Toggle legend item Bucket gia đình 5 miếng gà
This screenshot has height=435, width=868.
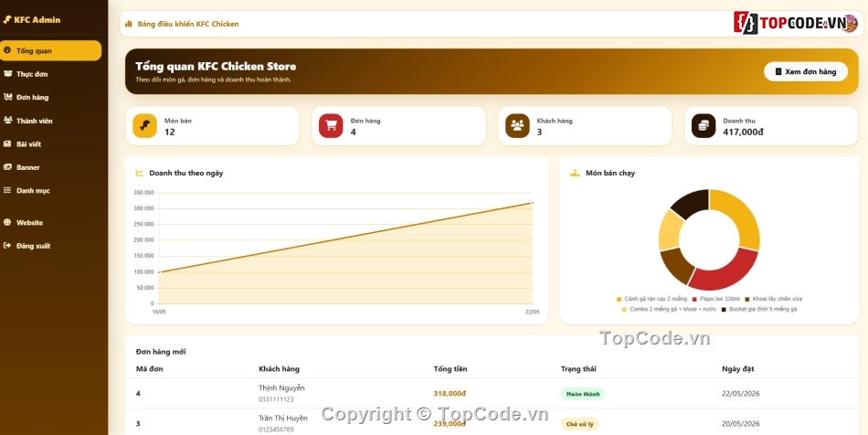[x=759, y=310]
